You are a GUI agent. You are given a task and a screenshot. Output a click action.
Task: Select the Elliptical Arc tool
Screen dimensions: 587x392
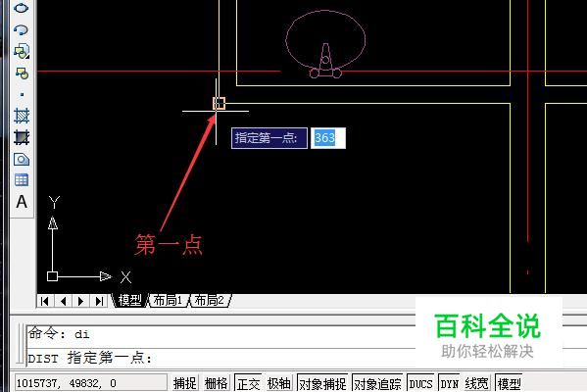[21, 29]
